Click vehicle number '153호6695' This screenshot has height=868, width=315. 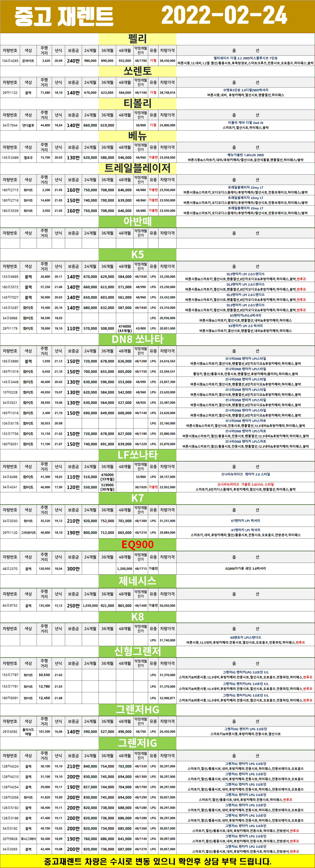tap(10, 277)
